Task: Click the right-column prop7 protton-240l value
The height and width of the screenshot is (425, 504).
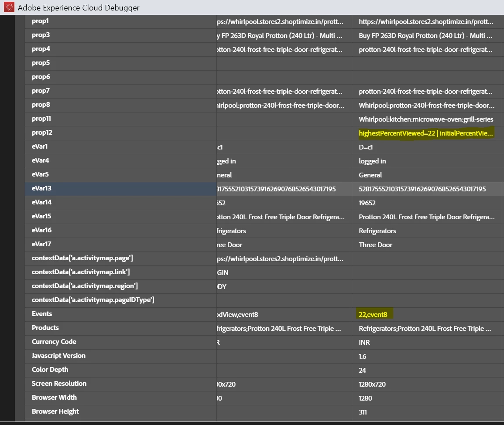Action: 425,92
